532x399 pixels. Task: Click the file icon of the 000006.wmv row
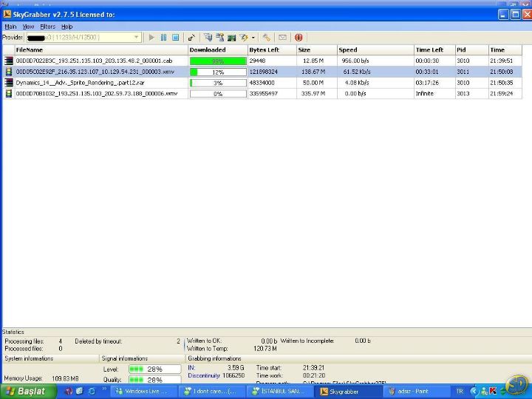tap(9, 93)
